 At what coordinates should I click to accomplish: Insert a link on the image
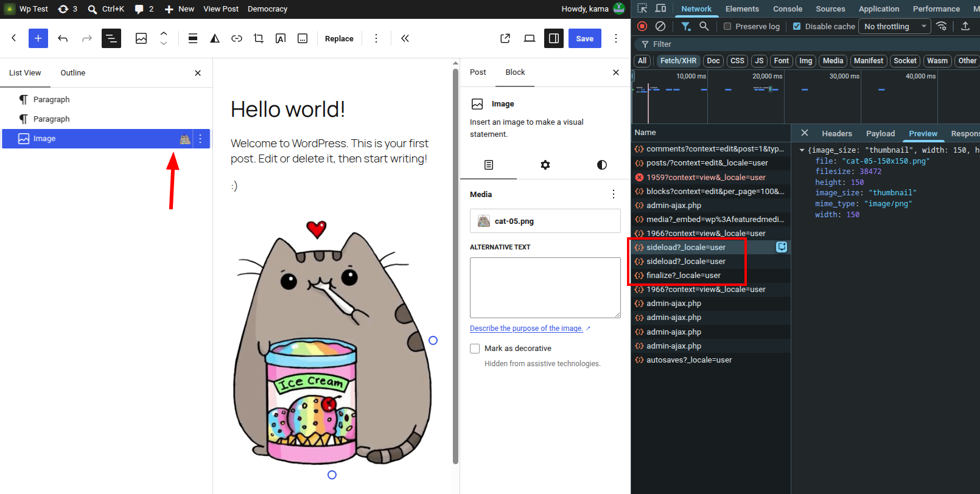point(237,38)
